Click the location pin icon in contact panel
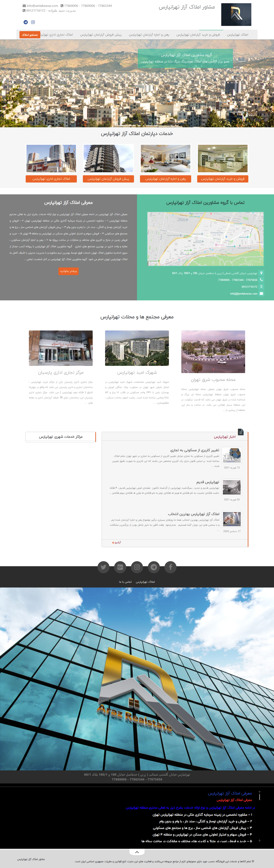The image size is (274, 868). click(262, 273)
